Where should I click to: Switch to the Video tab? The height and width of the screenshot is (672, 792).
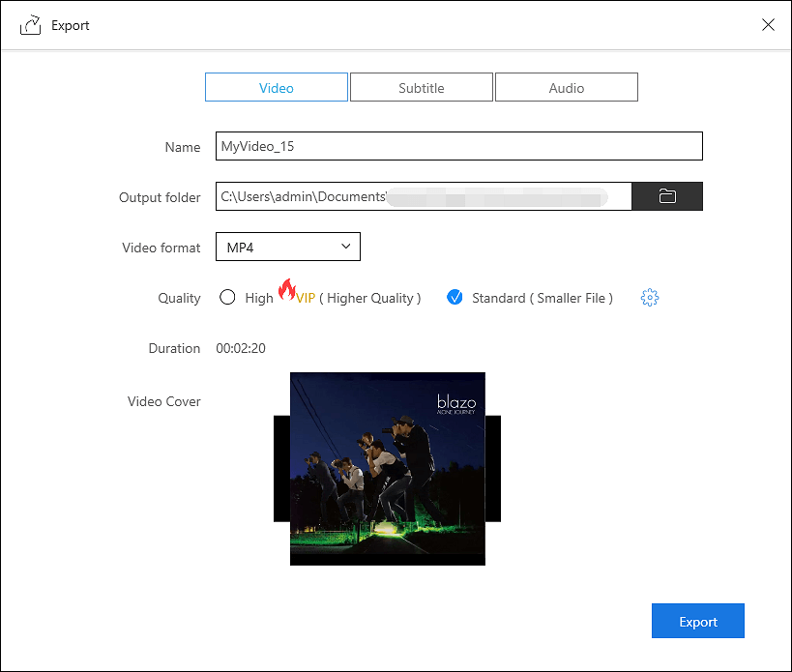277,88
